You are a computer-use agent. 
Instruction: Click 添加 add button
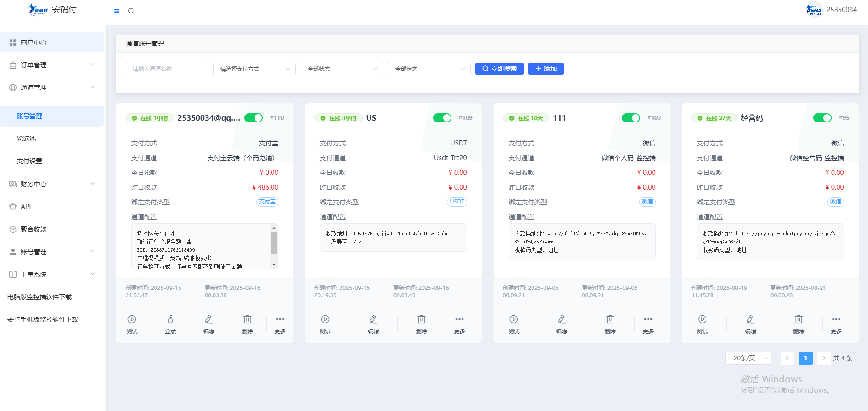point(546,69)
